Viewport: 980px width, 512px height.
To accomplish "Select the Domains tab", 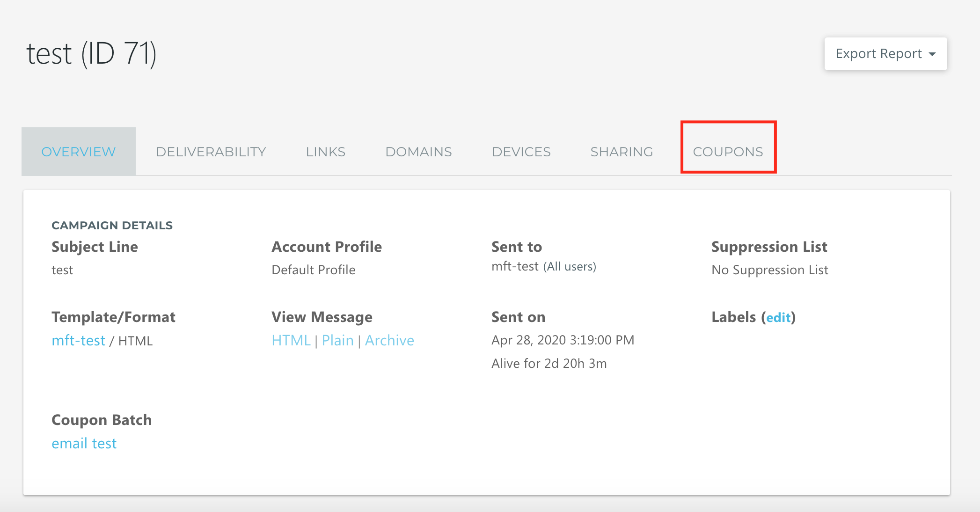I will coord(418,152).
